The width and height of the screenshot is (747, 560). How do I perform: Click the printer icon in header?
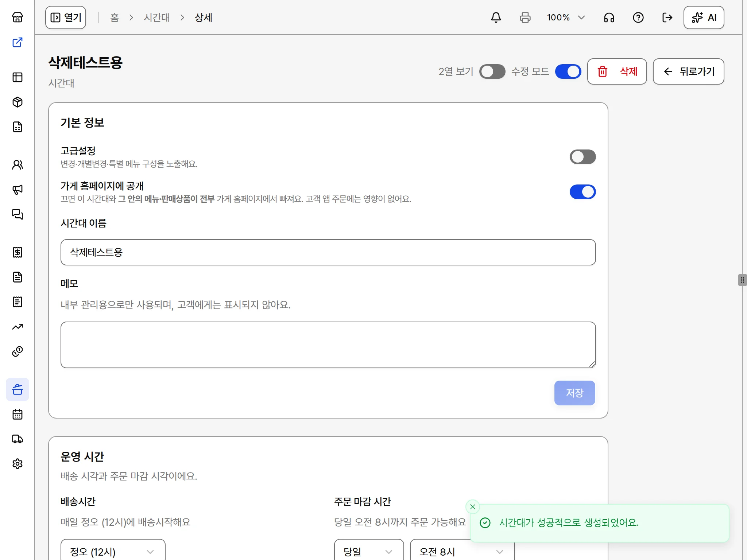pos(525,17)
